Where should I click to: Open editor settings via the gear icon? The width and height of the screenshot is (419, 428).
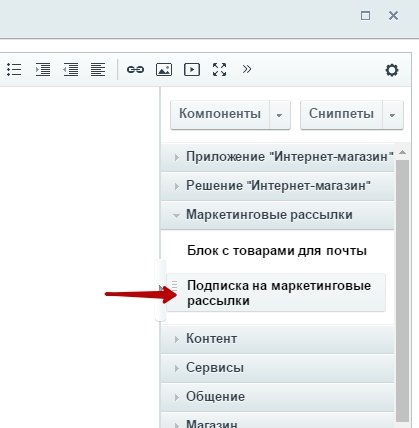pyautogui.click(x=392, y=70)
